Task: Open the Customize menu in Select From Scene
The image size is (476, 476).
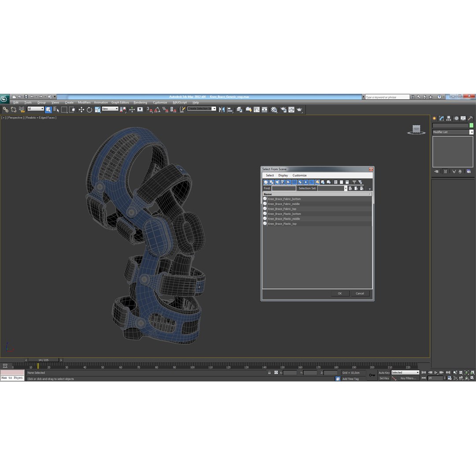Action: (299, 175)
